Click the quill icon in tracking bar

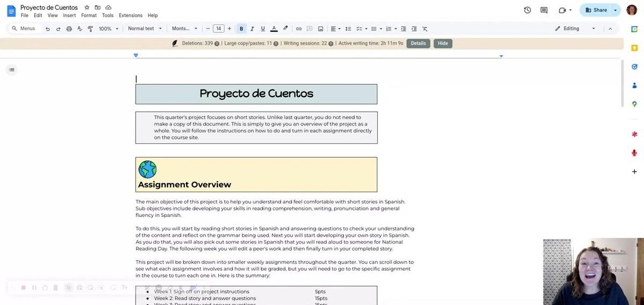(x=175, y=43)
